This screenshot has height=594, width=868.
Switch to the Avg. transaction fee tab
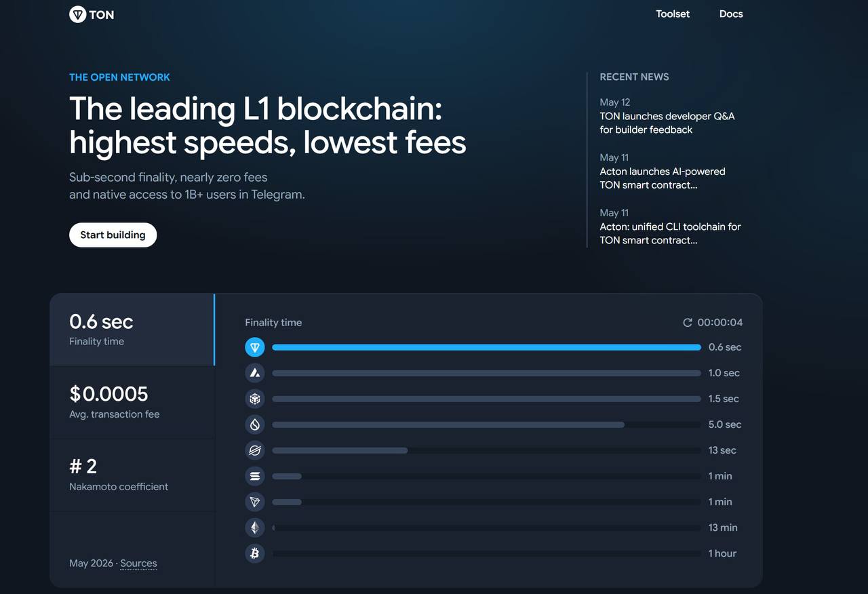[132, 402]
